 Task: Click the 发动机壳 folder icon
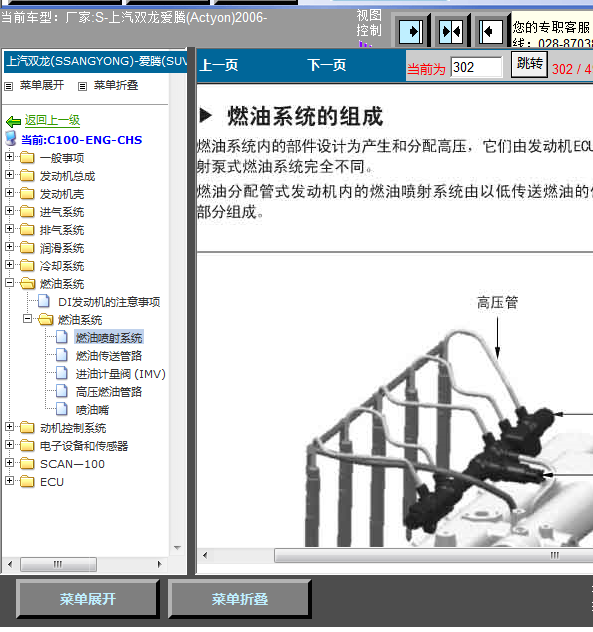tap(27, 193)
